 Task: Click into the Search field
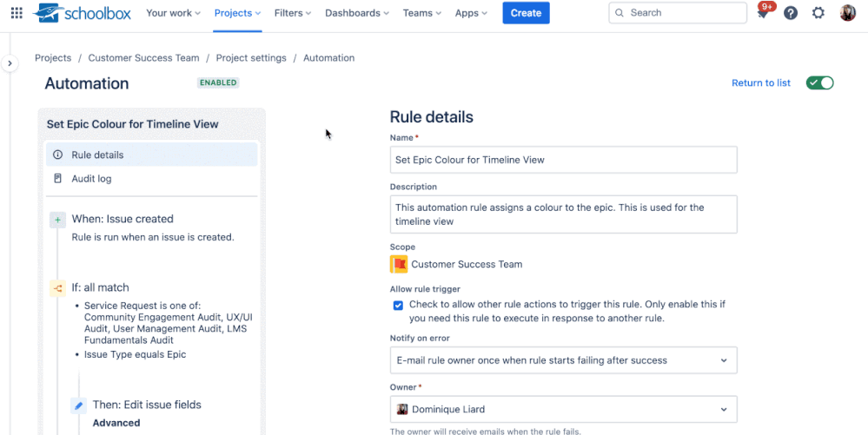click(x=678, y=13)
